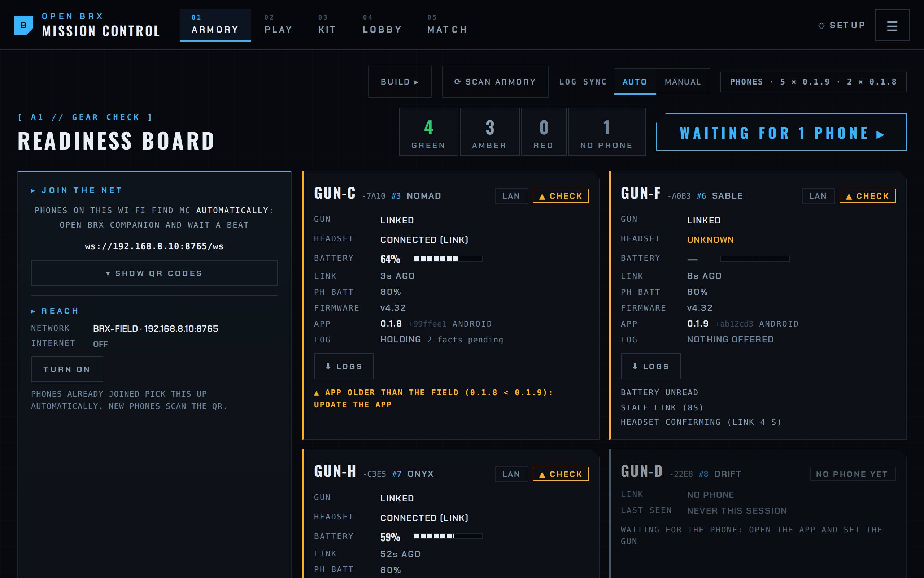Click BRX-FIELD network value

156,328
